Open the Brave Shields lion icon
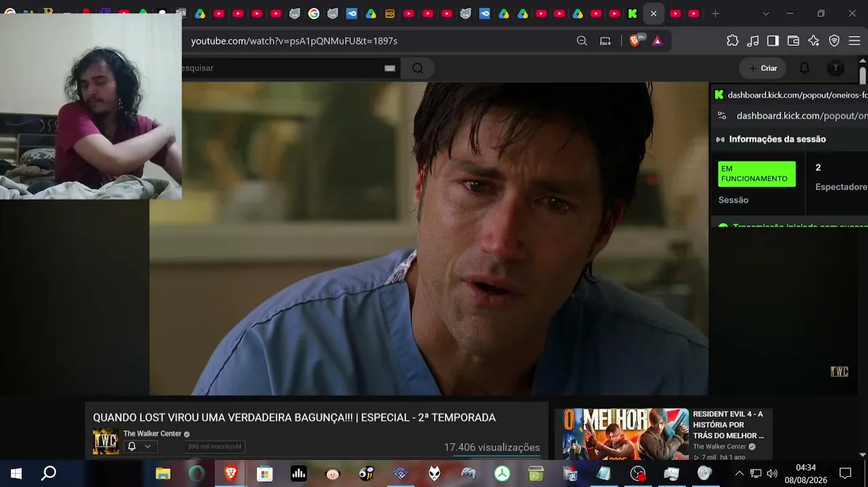 pos(635,41)
